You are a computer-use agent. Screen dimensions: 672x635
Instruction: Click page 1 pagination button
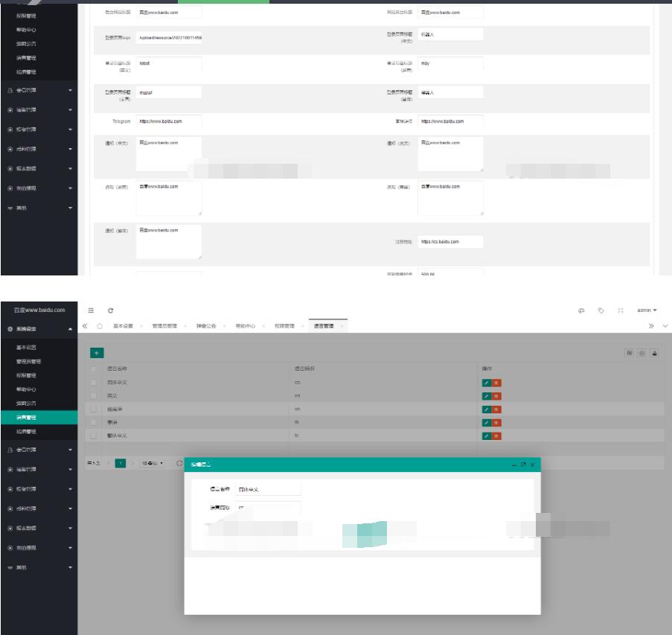pos(120,463)
